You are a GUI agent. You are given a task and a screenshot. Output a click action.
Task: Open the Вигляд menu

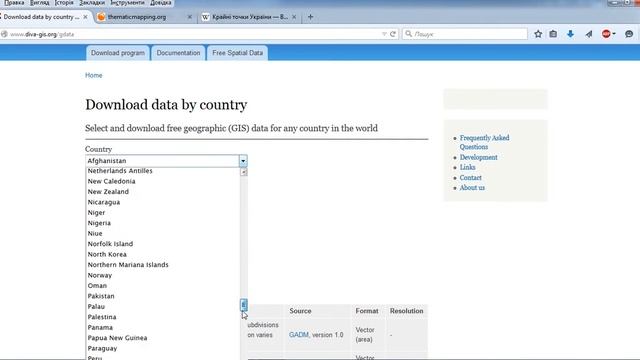(40, 3)
